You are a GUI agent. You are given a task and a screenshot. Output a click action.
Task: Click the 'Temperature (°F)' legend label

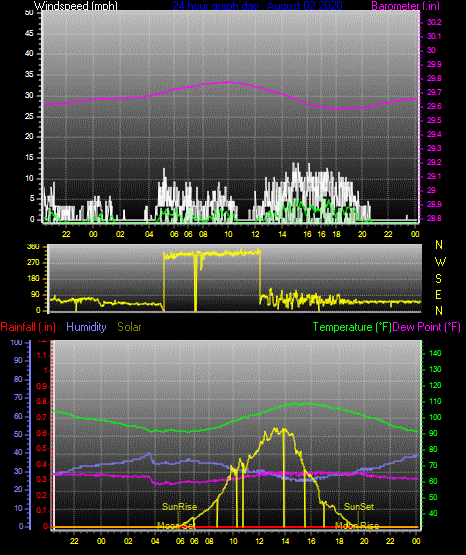[x=352, y=327]
